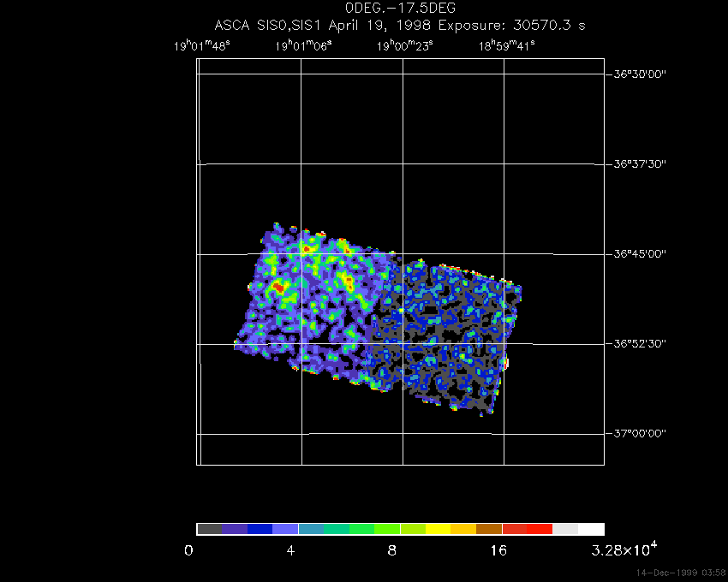The width and height of the screenshot is (728, 582).
Task: Pick the white colorbar swatch at far right
Action: (x=591, y=529)
